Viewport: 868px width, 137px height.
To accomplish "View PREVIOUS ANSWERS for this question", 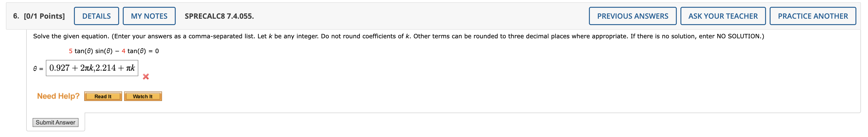I will pyautogui.click(x=633, y=16).
